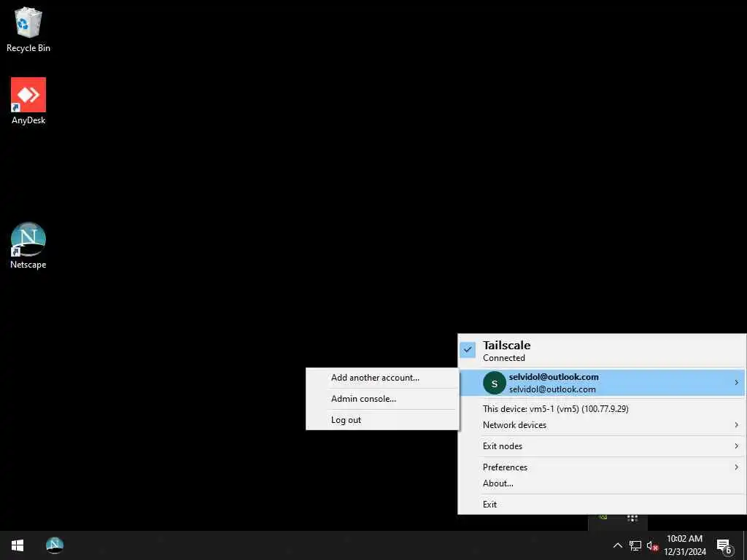Click the network status tray icon
747x560 pixels.
(635, 545)
